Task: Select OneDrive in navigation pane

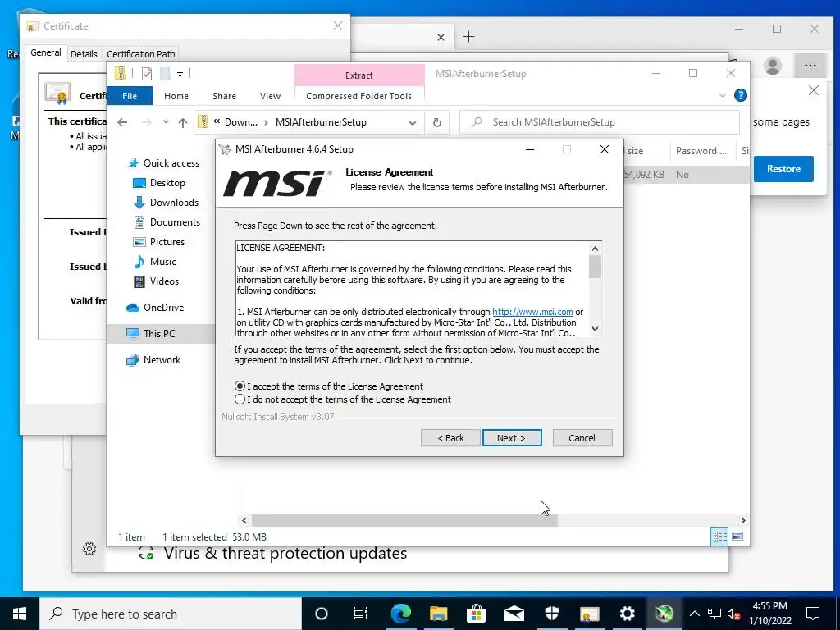Action: (155, 308)
